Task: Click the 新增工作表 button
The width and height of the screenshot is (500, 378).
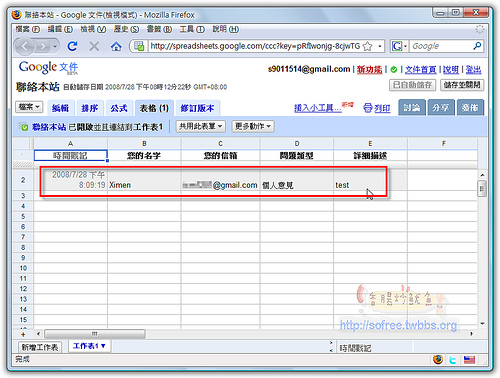Action: point(40,347)
